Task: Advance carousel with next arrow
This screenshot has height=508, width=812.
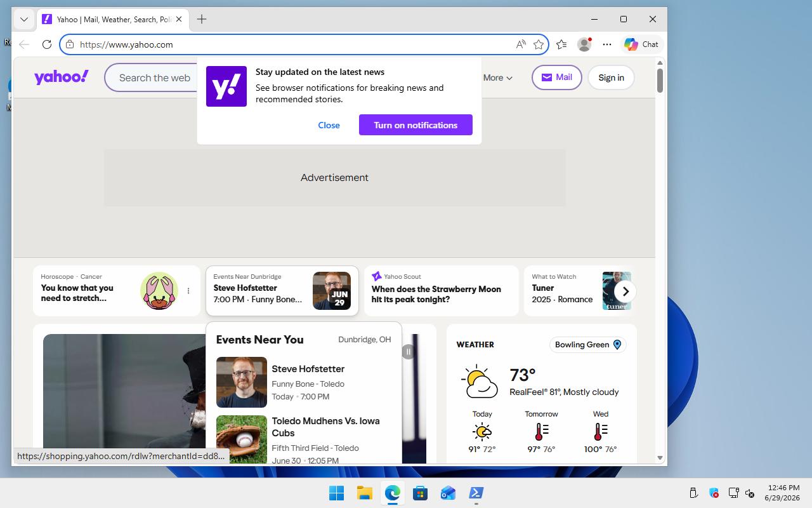Action: pos(625,291)
